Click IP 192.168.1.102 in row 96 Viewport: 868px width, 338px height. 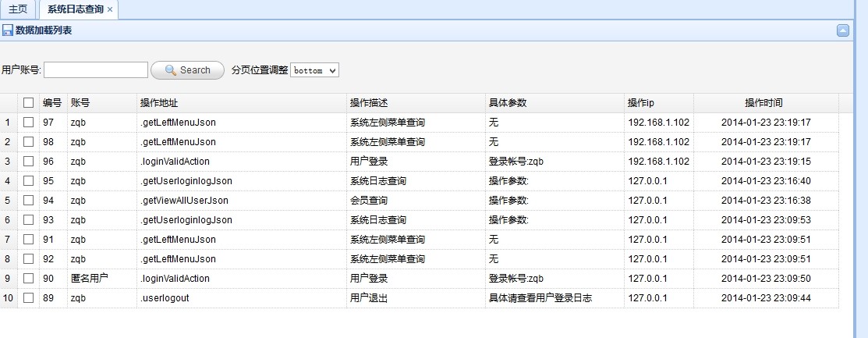659,162
